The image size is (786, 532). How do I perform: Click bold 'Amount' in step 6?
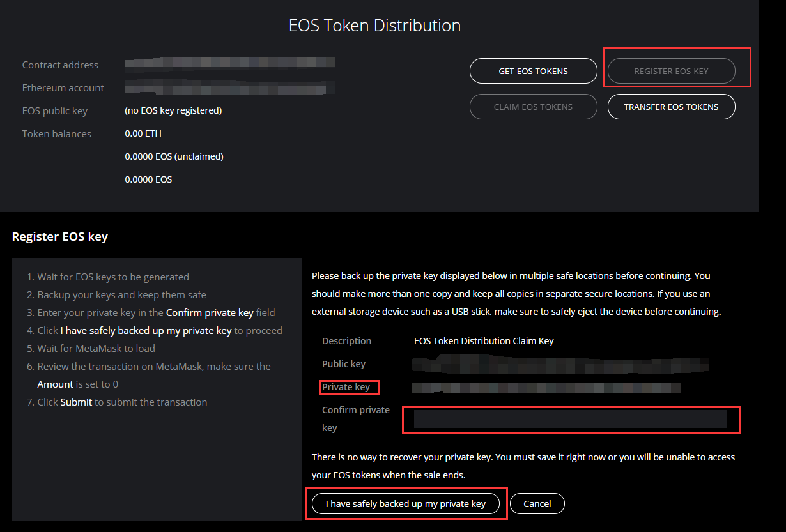click(55, 384)
